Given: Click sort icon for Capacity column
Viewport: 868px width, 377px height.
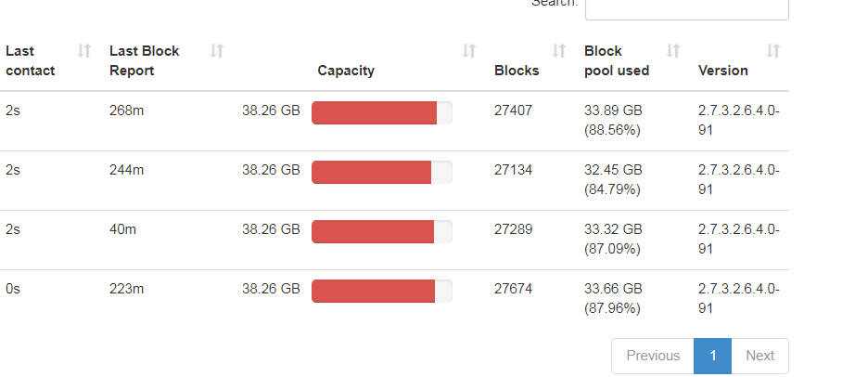Looking at the screenshot, I should (x=469, y=50).
